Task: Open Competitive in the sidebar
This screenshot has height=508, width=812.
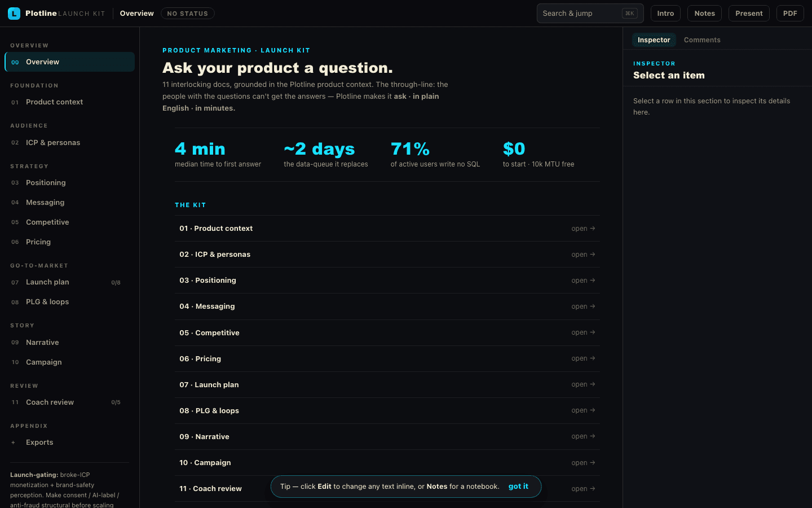Action: point(69,222)
